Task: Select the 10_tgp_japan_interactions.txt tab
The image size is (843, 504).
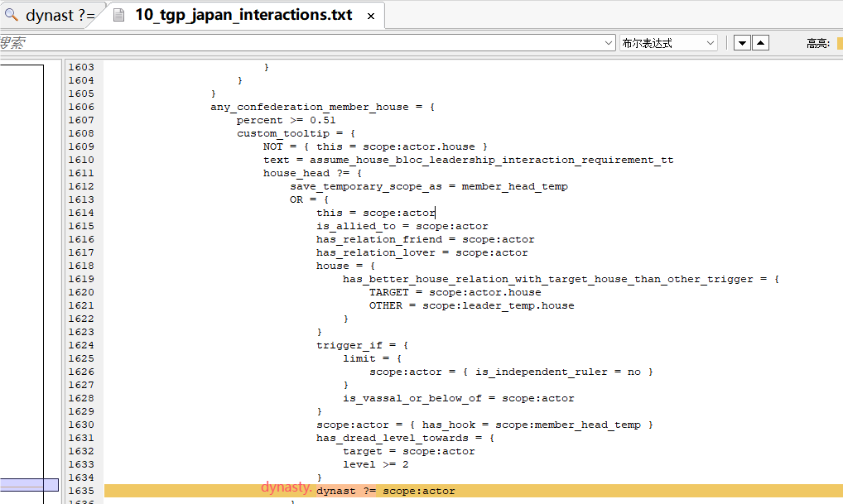Action: point(243,16)
